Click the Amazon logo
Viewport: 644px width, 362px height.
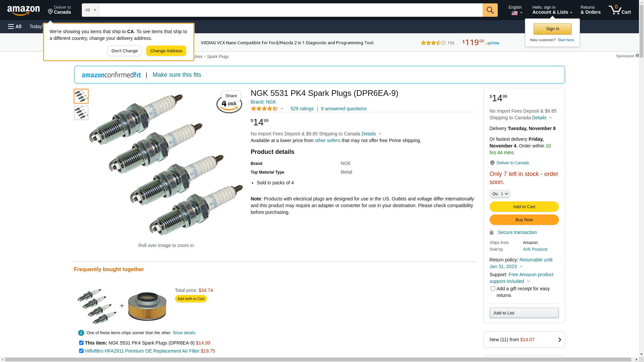pyautogui.click(x=23, y=10)
